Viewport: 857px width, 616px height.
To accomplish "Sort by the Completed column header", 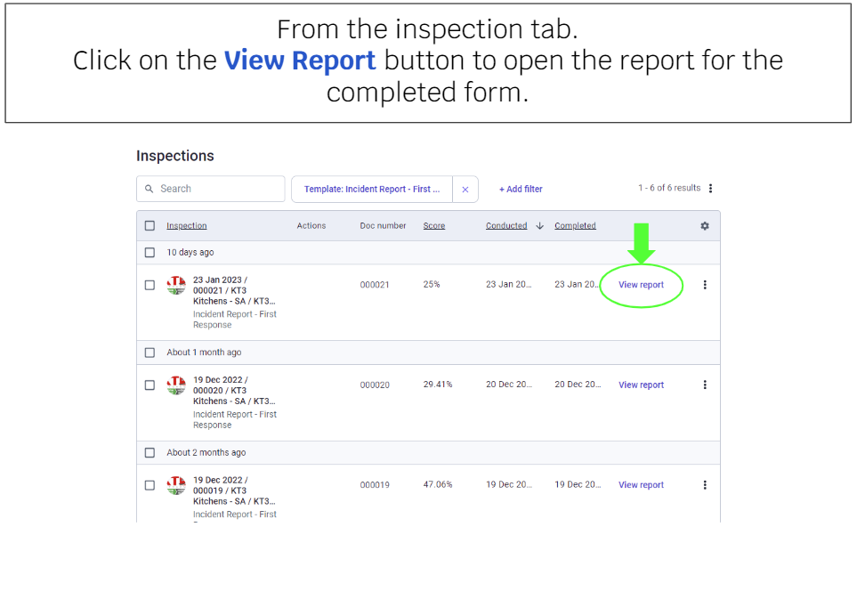I will point(575,225).
